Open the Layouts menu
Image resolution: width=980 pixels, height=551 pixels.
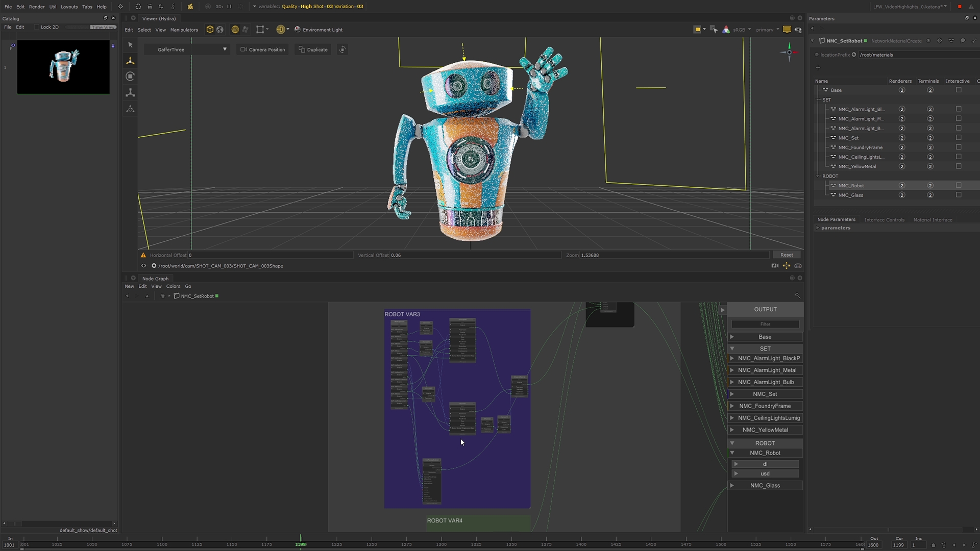(69, 7)
